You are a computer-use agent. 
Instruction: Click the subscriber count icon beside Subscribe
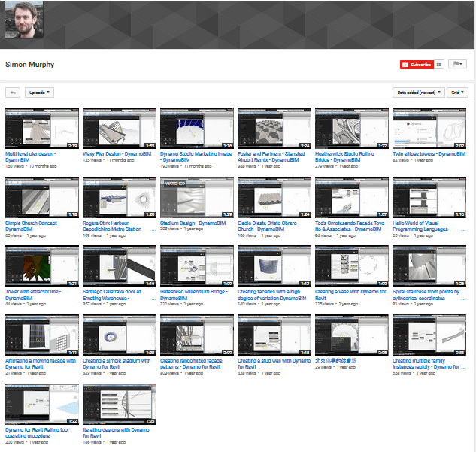point(439,65)
